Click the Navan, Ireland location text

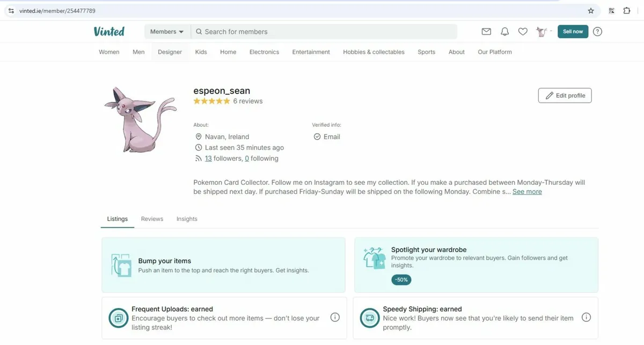[227, 137]
